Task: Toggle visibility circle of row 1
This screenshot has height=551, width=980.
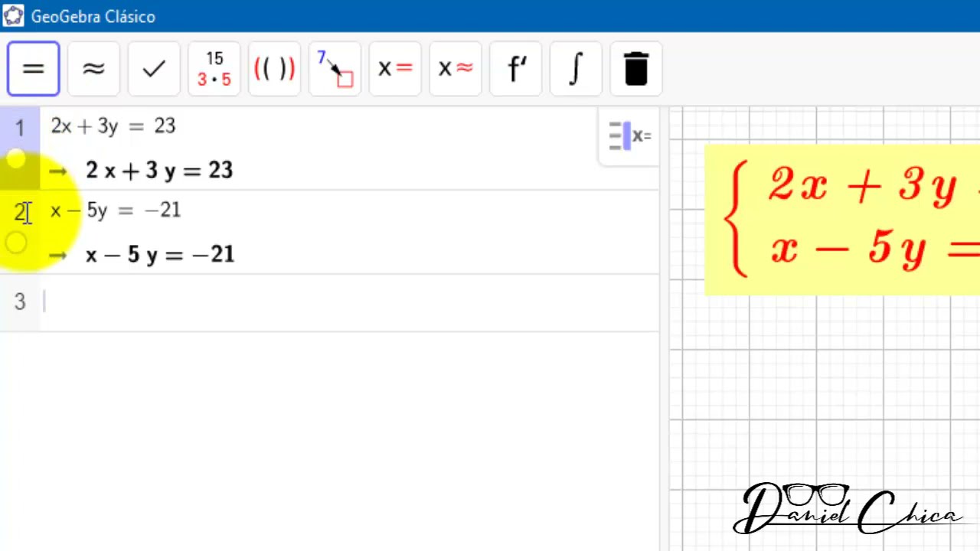Action: (16, 159)
